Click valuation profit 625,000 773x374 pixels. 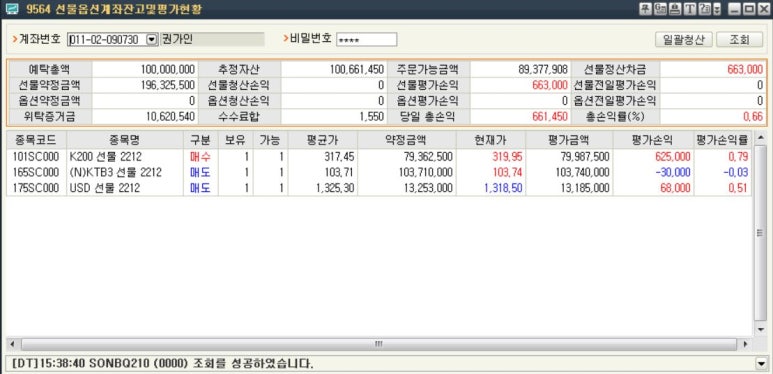[672, 157]
